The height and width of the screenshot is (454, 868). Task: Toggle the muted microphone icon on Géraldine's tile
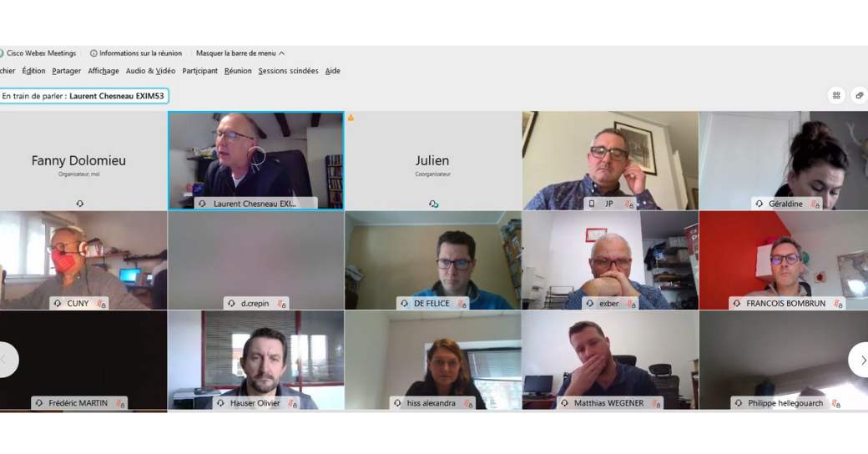[815, 204]
